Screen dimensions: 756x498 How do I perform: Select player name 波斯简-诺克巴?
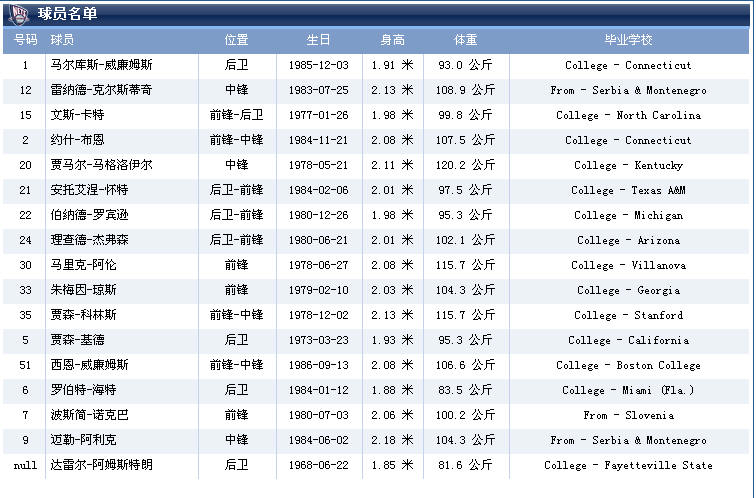point(89,415)
